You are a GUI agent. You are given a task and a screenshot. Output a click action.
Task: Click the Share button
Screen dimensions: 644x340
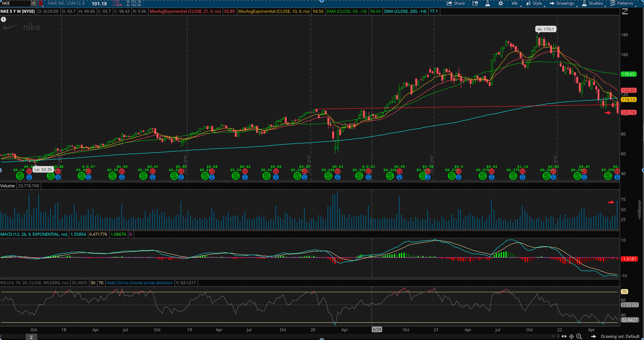455,3
